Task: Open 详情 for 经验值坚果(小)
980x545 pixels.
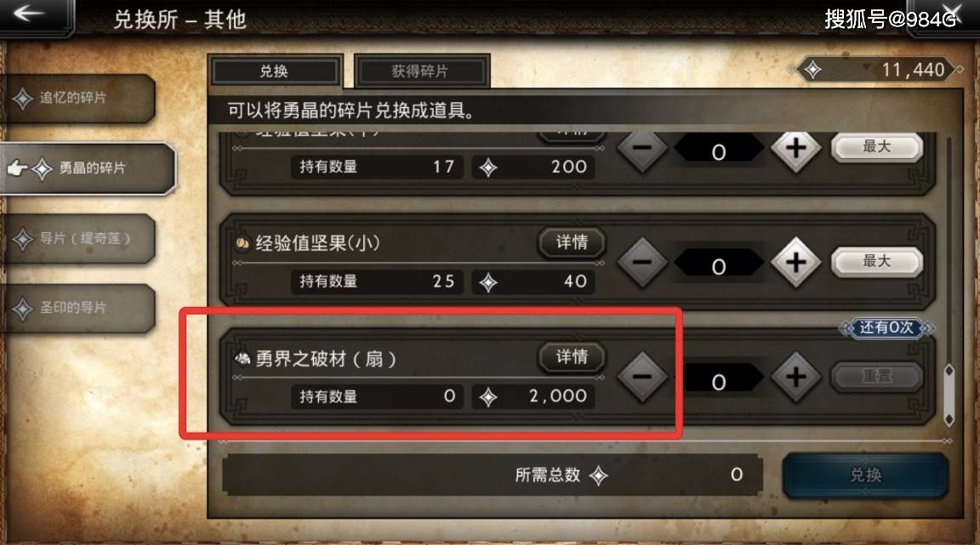Action: (572, 242)
